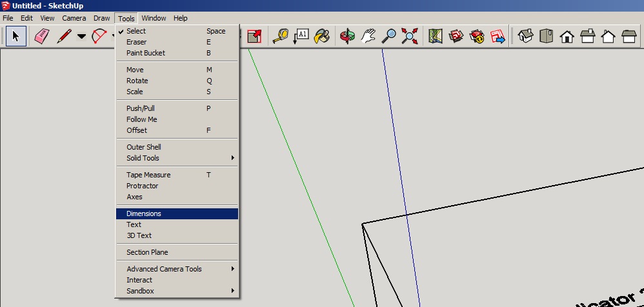
Task: Select Protractor menu entry
Action: coord(177,186)
